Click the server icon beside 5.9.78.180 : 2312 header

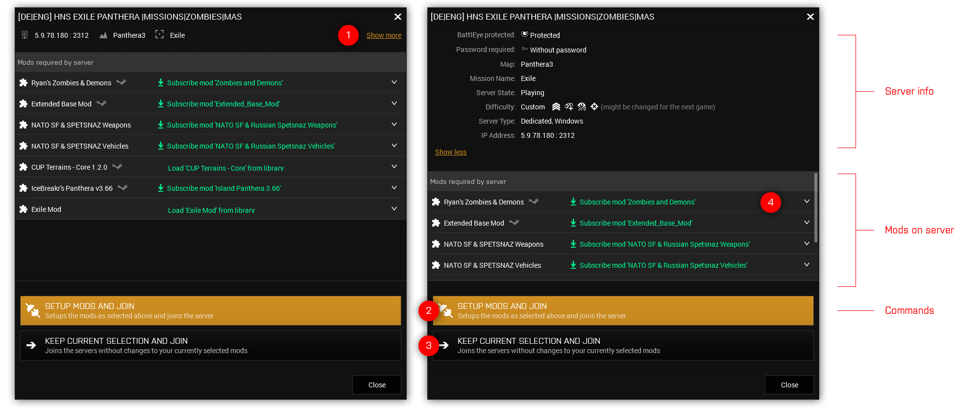(x=24, y=35)
